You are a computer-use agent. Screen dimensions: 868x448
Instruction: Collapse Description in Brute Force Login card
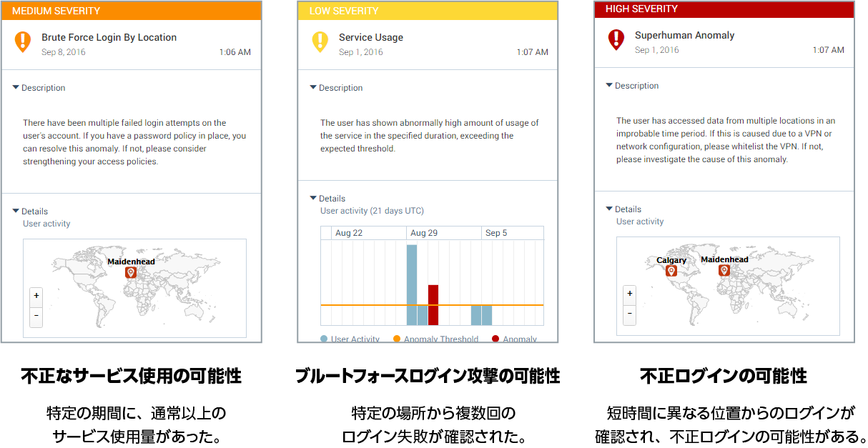pyautogui.click(x=16, y=88)
